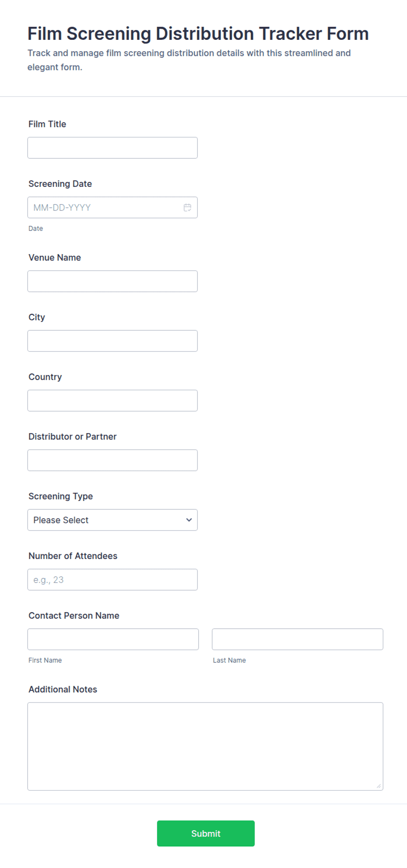The width and height of the screenshot is (407, 868).
Task: Grab the Additional Notes resize handle
Action: coord(379,786)
